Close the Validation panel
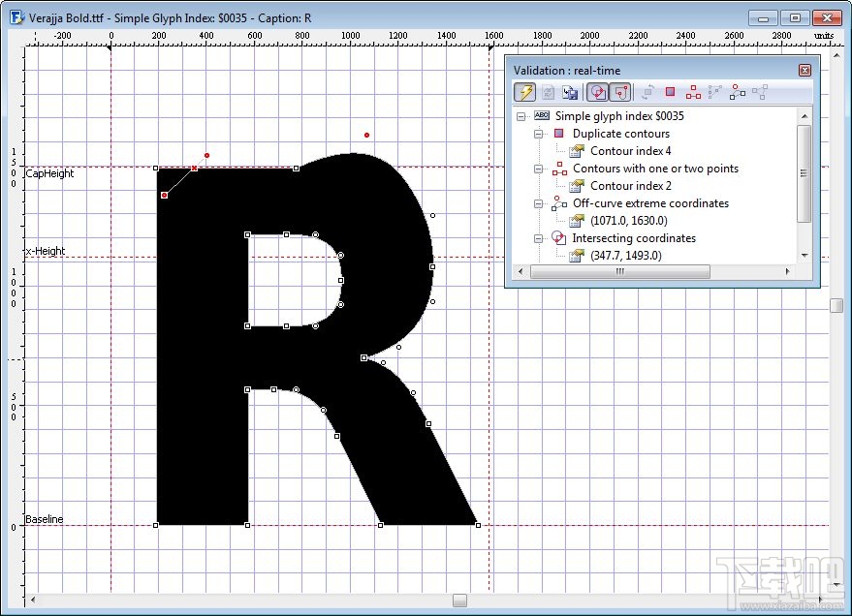The image size is (852, 616). click(x=805, y=70)
